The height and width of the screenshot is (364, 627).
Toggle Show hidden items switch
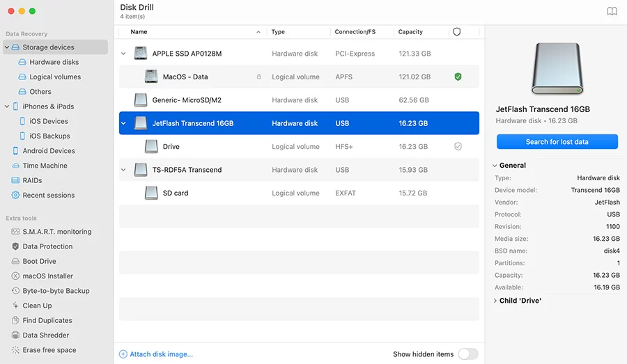[x=468, y=354]
